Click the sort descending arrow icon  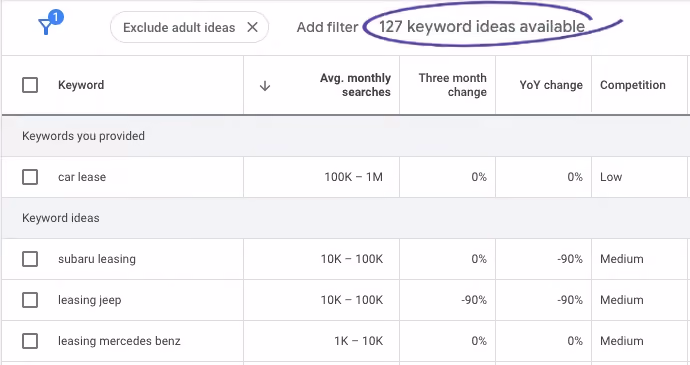264,86
